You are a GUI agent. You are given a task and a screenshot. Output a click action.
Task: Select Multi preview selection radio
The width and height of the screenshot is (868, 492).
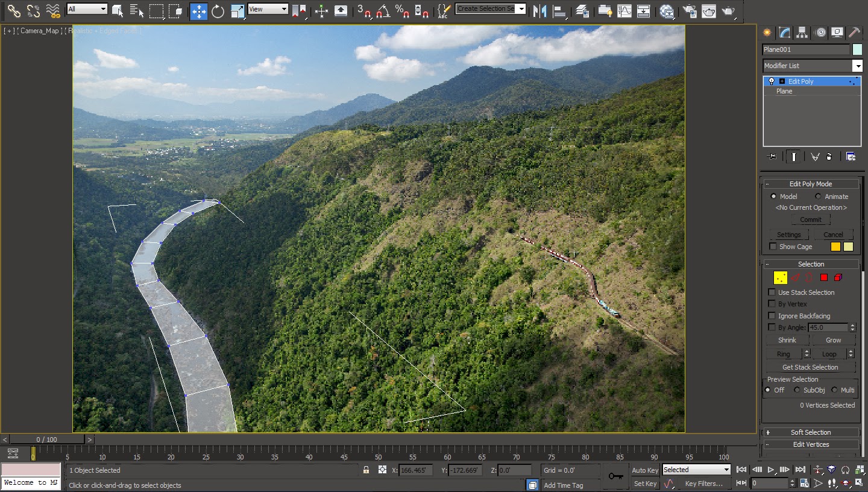(834, 390)
